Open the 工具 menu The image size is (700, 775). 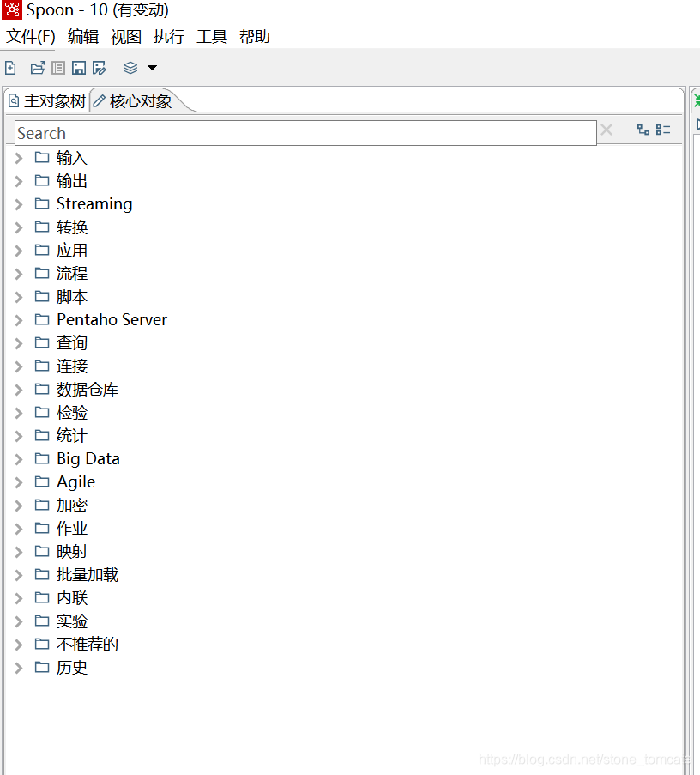(211, 36)
